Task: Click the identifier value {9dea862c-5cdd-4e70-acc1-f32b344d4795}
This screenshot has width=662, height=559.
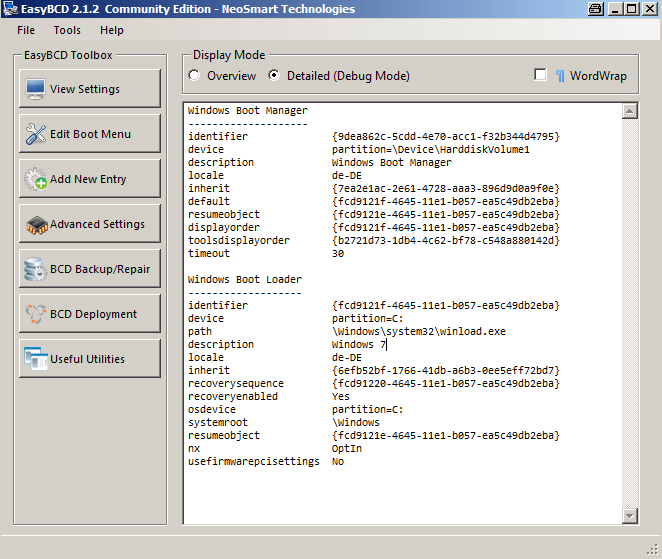Action: tap(446, 136)
